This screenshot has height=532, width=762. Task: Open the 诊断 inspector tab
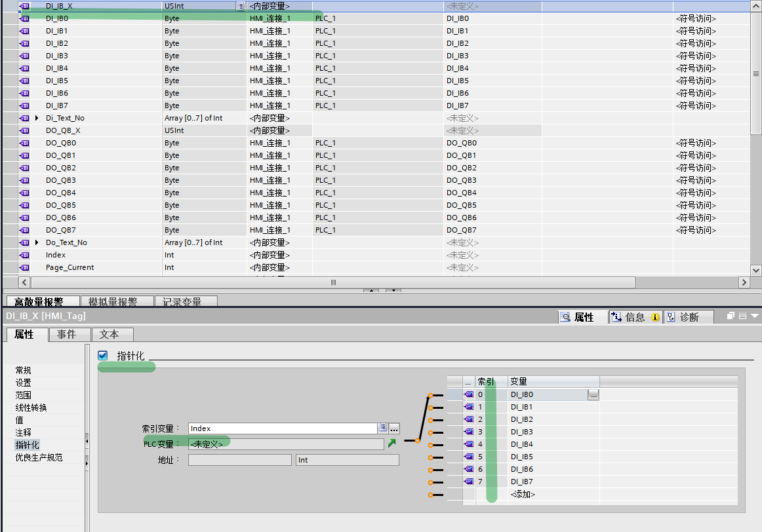point(689,318)
